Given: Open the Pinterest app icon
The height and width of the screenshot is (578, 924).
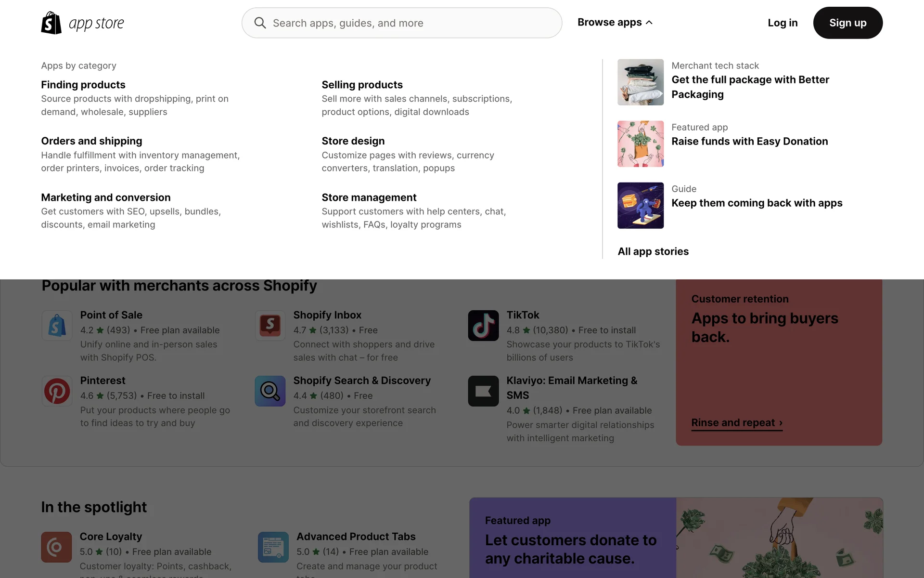Looking at the screenshot, I should click(57, 391).
